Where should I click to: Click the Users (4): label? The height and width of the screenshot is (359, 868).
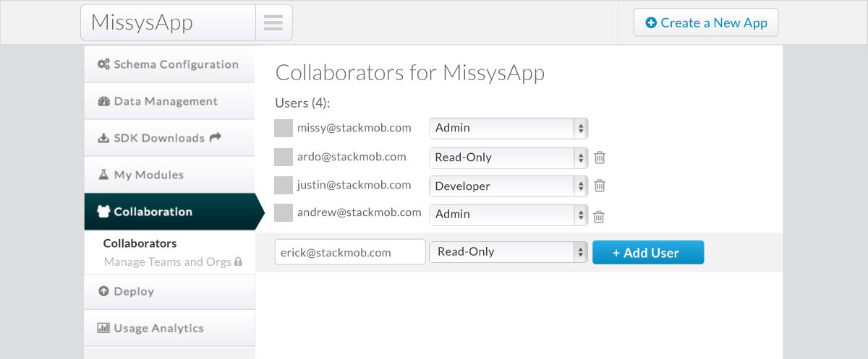click(x=302, y=103)
